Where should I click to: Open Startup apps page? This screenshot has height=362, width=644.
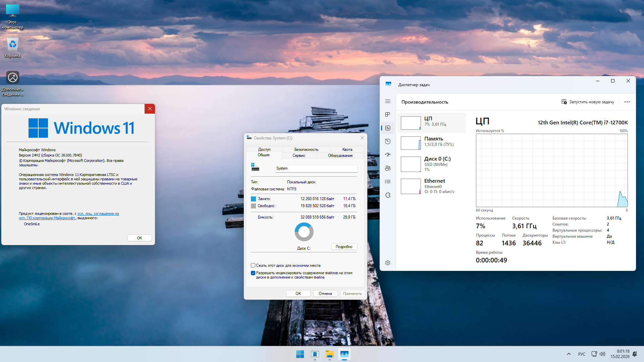(x=388, y=155)
